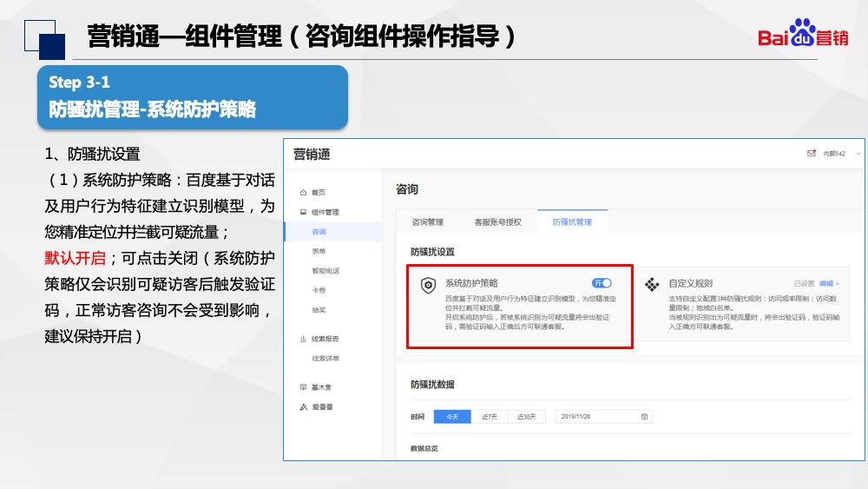Click the 组件管理 sidebar icon
868x489 pixels.
302,212
